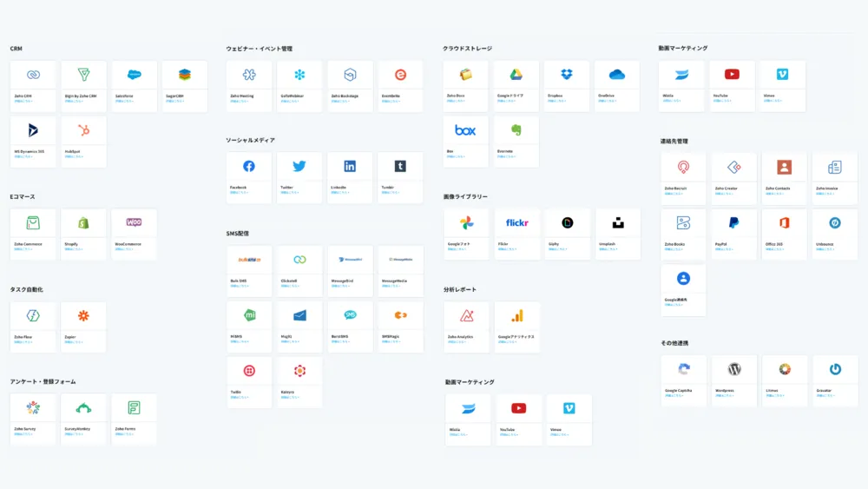The width and height of the screenshot is (868, 489).
Task: Open the details link under PayPal
Action: pos(724,249)
